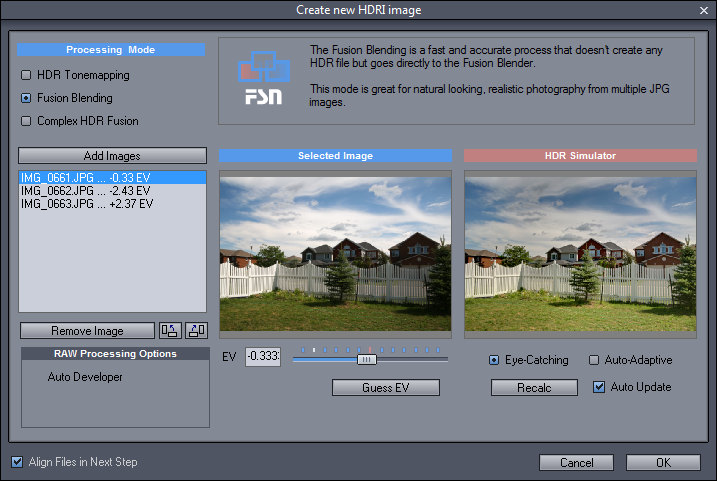717x481 pixels.
Task: Toggle Align Files in Next Step
Action: tap(17, 462)
